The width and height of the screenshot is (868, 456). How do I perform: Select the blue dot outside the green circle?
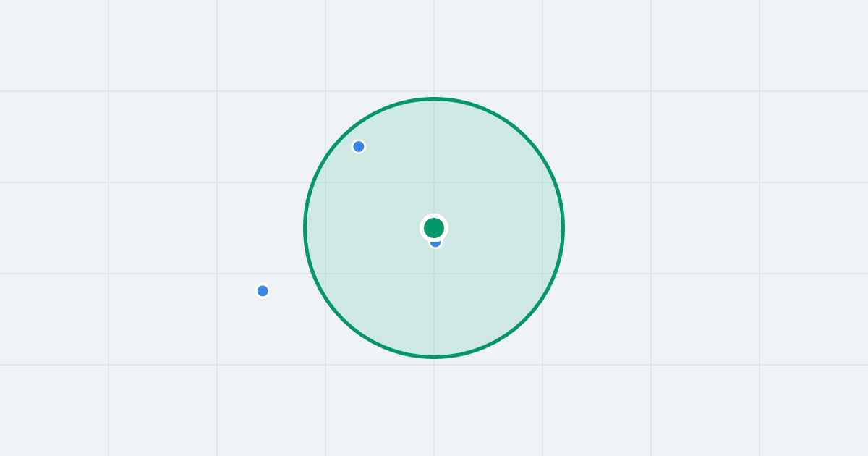click(x=263, y=291)
